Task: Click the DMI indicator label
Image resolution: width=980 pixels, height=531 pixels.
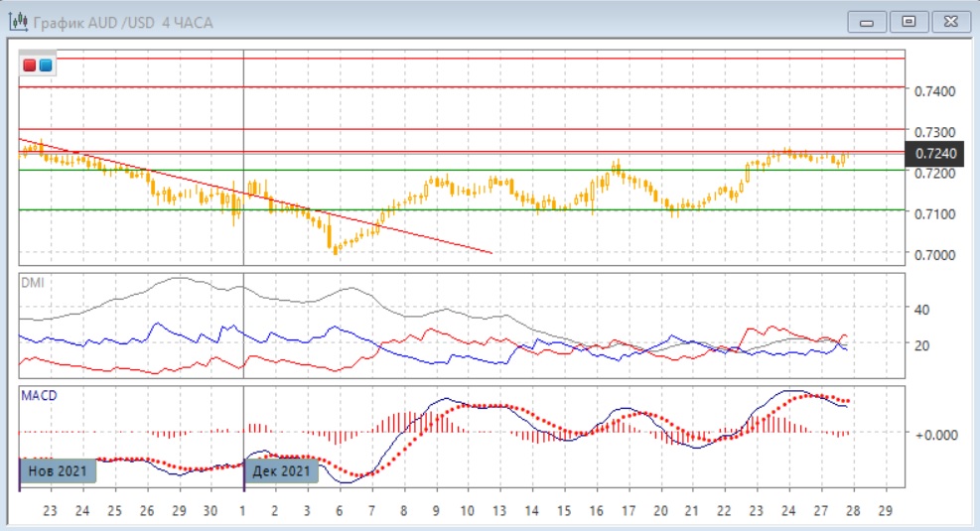Action: pos(33,283)
